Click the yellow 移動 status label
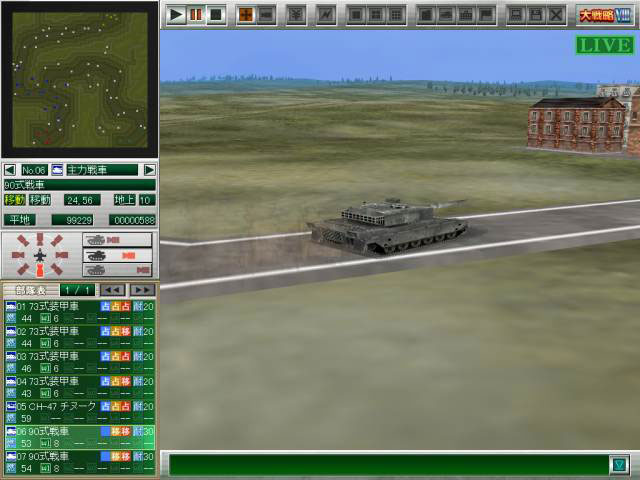The height and width of the screenshot is (480, 640). coord(15,200)
